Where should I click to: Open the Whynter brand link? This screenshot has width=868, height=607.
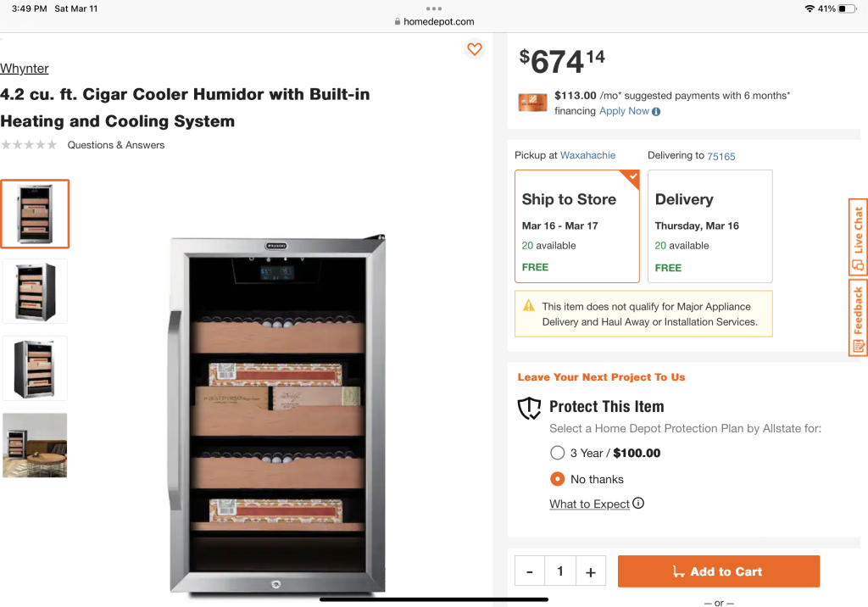pyautogui.click(x=25, y=69)
